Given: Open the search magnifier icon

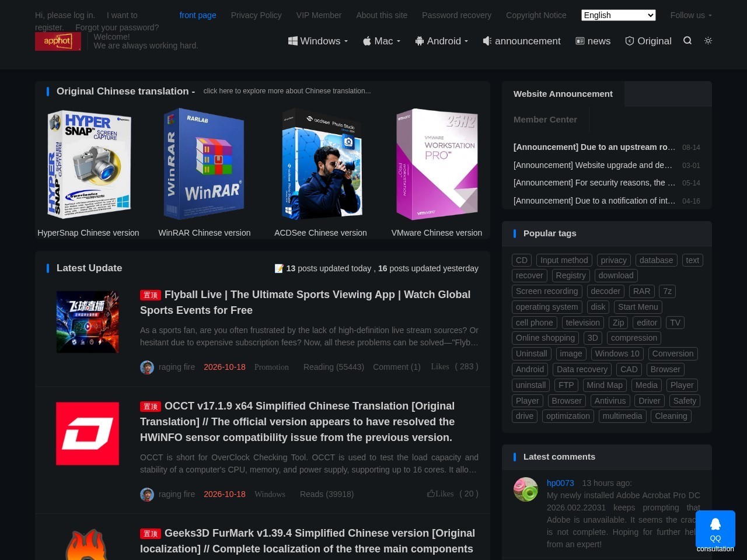Looking at the screenshot, I should 687,41.
